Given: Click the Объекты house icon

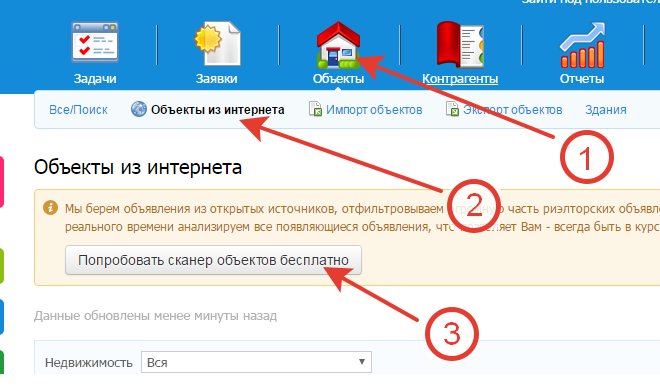Looking at the screenshot, I should tap(338, 45).
